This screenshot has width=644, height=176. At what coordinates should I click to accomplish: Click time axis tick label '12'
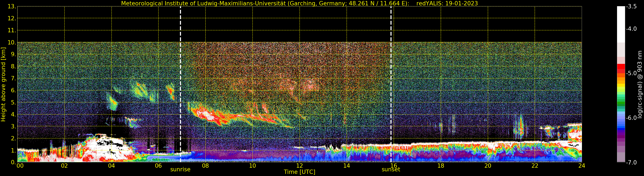(x=300, y=166)
